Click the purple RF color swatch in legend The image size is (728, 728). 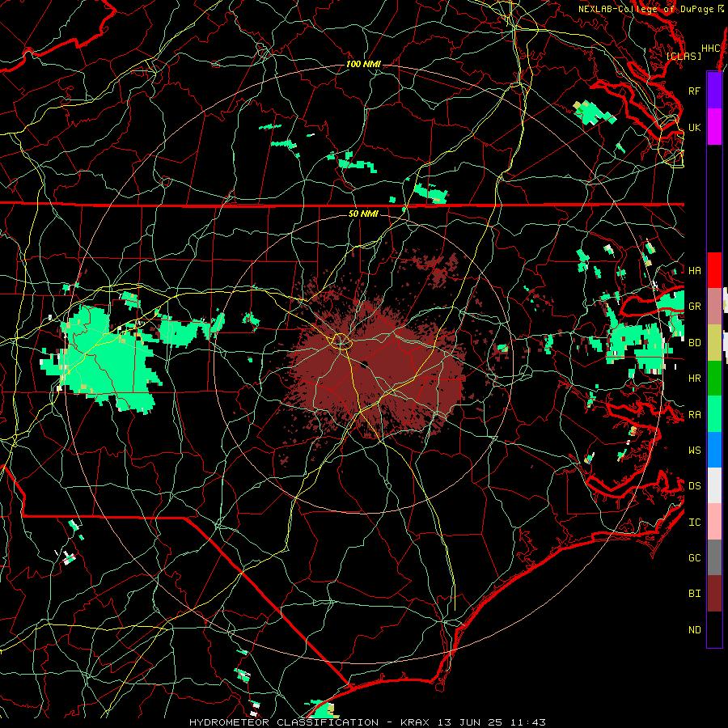714,91
